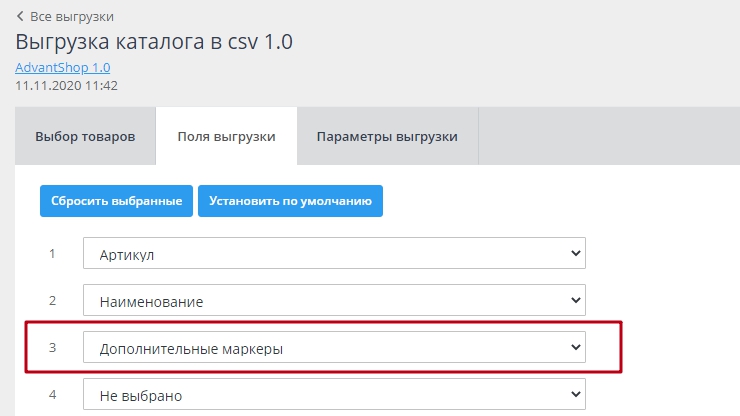Switch to the Выбор товаров tab

pos(85,137)
